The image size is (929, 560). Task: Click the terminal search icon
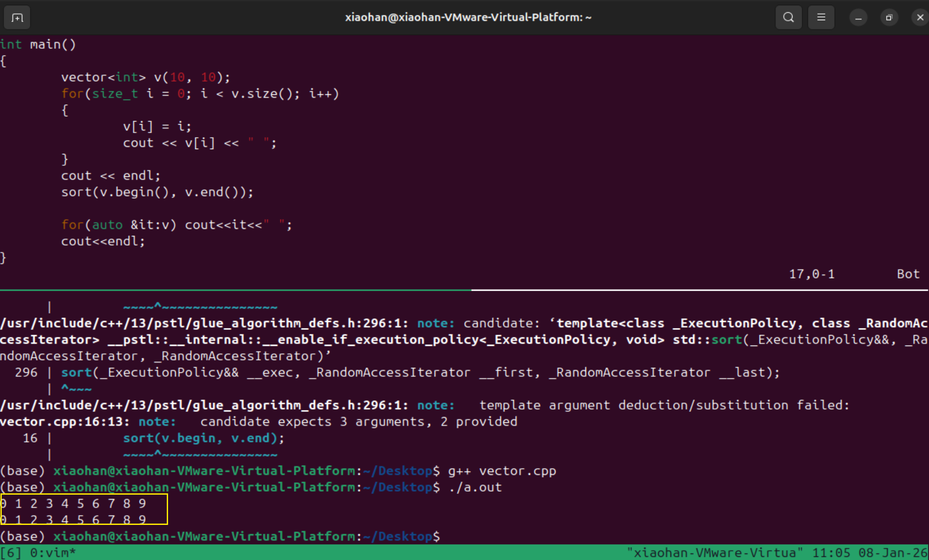tap(788, 18)
